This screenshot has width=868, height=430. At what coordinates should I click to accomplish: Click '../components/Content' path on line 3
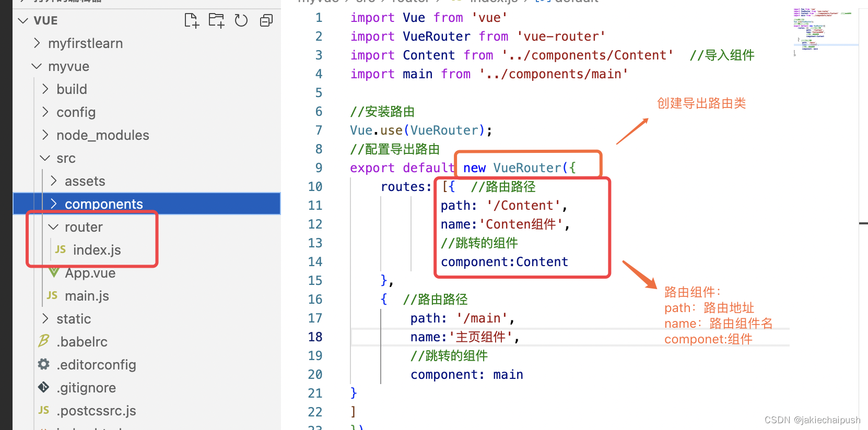[x=588, y=55]
